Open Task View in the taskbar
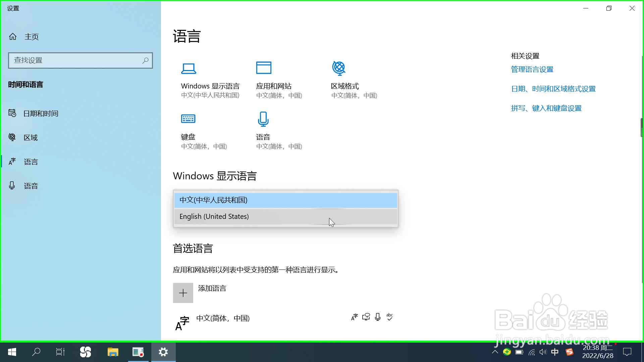This screenshot has height=362, width=644. [x=60, y=352]
